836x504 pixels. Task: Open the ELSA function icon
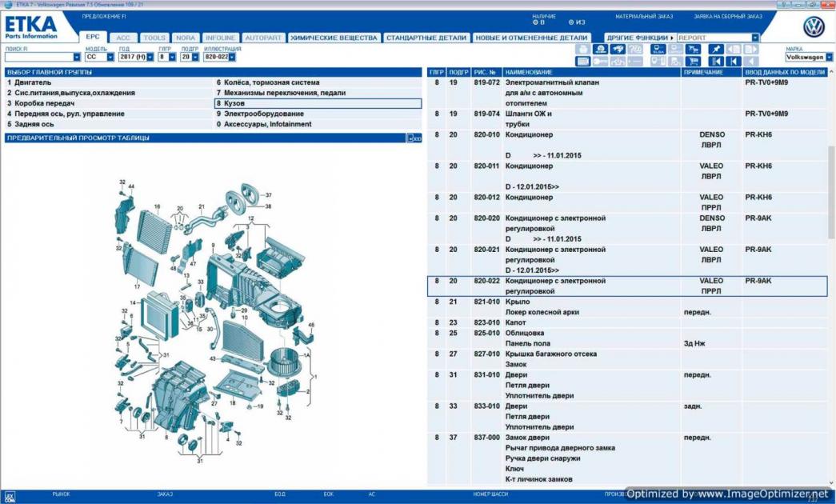pyautogui.click(x=658, y=49)
